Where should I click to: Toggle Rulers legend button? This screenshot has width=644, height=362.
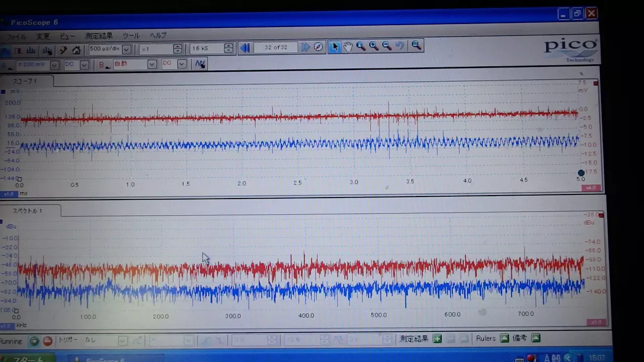click(504, 338)
